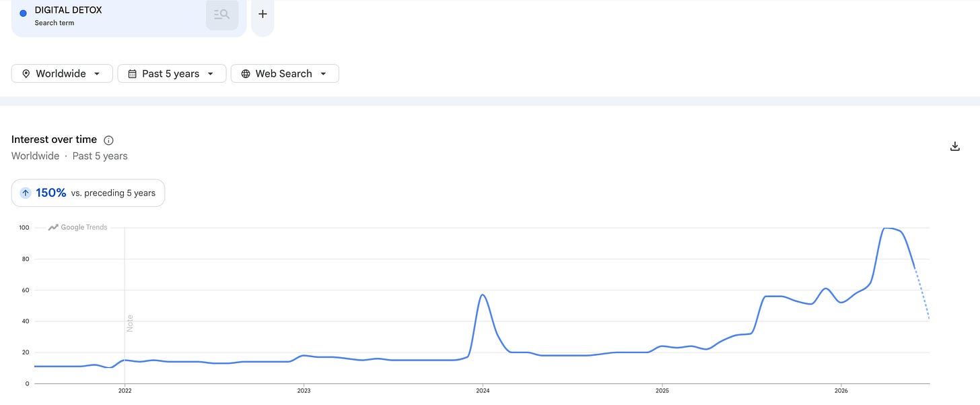Click the Note marker on the 2022 line

tap(130, 323)
